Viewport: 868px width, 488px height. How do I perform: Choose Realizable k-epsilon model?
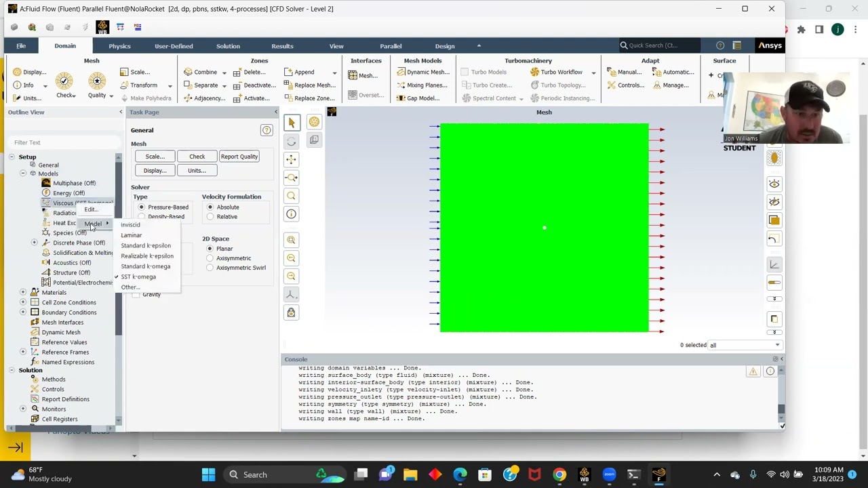[x=147, y=256]
